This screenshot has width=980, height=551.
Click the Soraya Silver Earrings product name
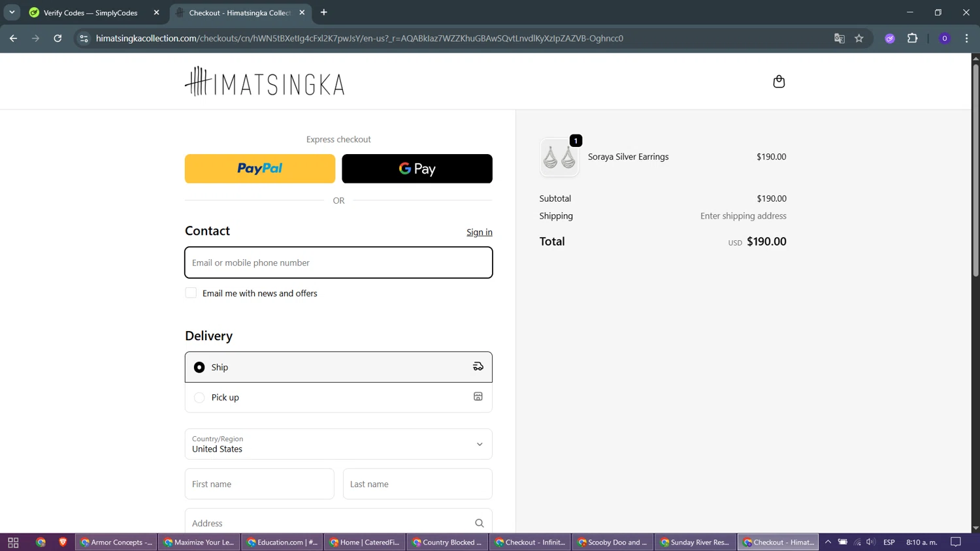pos(629,157)
